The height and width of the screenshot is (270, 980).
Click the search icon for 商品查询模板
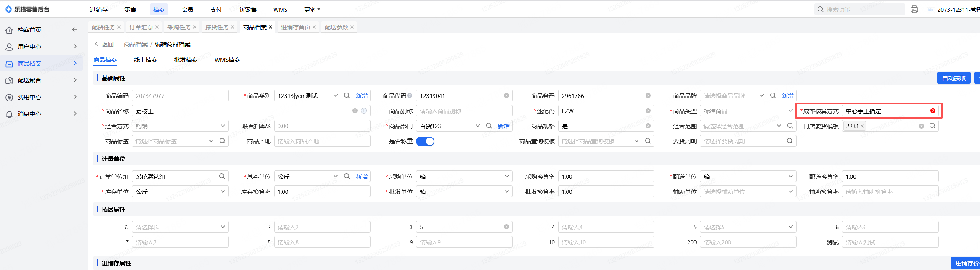click(648, 141)
